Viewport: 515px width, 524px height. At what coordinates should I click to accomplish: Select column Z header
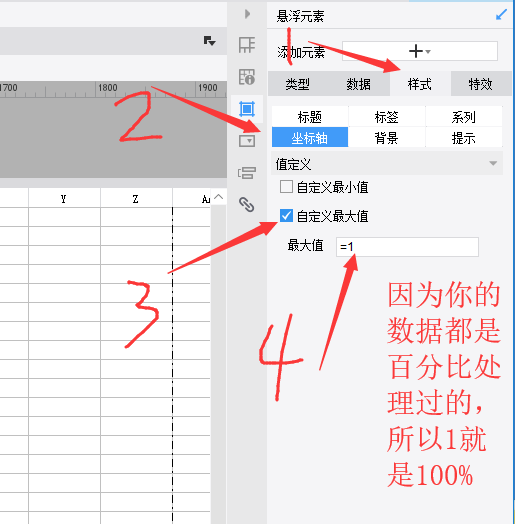tap(136, 199)
